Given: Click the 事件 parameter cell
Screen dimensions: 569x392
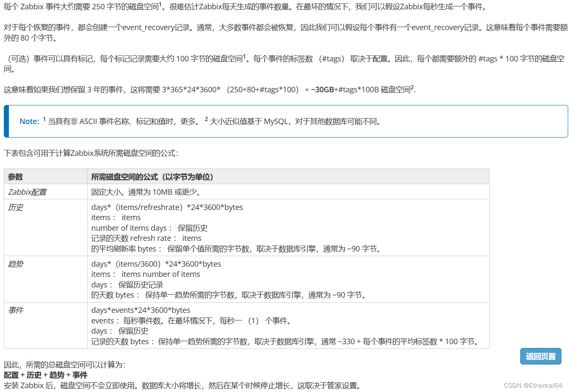Looking at the screenshot, I should [x=46, y=326].
